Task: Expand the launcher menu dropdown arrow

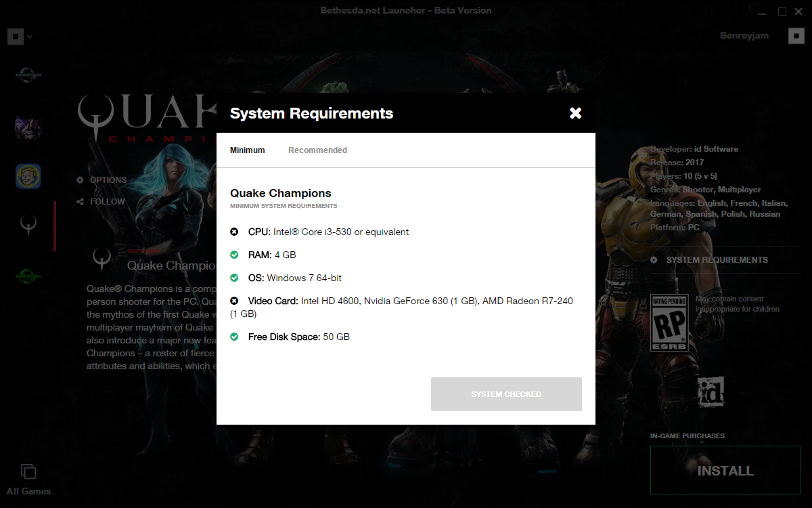Action: tap(30, 37)
